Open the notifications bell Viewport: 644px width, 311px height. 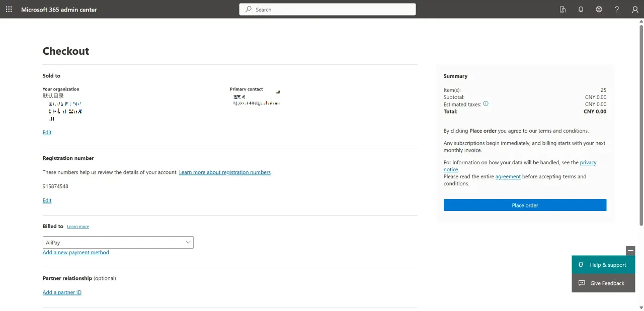coord(581,10)
